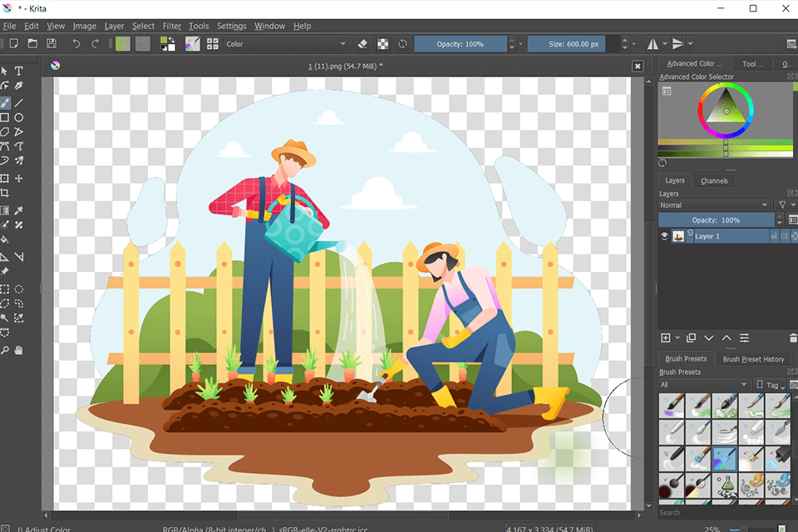Viewport: 798px width, 532px height.
Task: Toggle horizontal mirror tool
Action: point(653,44)
